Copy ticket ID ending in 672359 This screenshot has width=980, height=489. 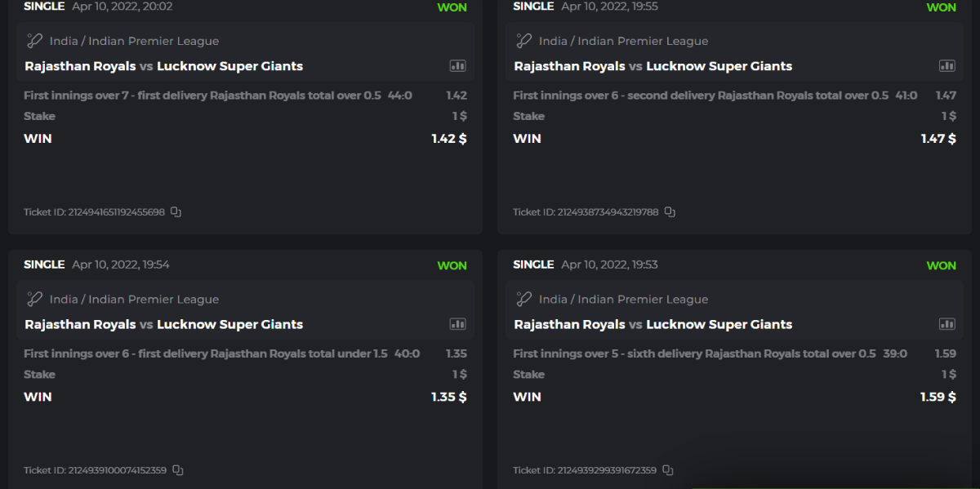point(668,470)
